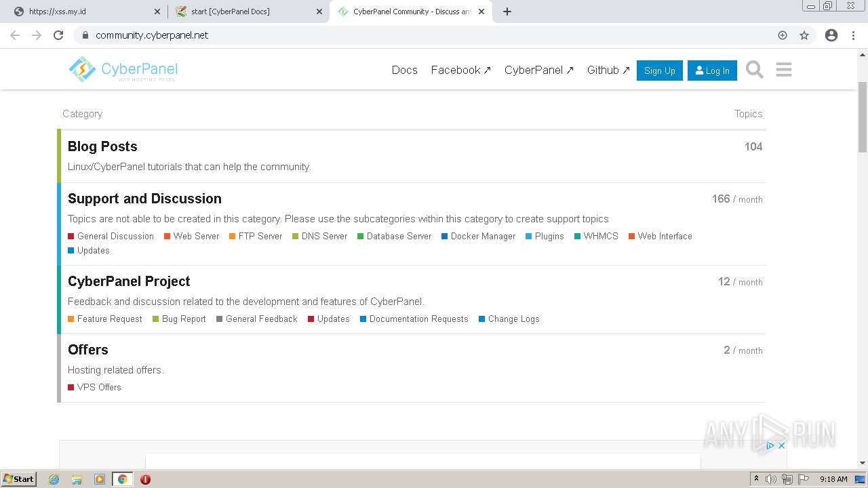The image size is (868, 488).
Task: Open the hamburger menu icon
Action: coord(783,70)
